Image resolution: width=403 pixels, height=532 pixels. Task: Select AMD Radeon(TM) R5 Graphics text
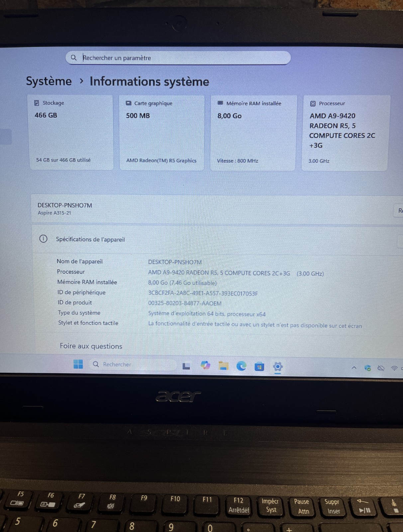coord(161,160)
